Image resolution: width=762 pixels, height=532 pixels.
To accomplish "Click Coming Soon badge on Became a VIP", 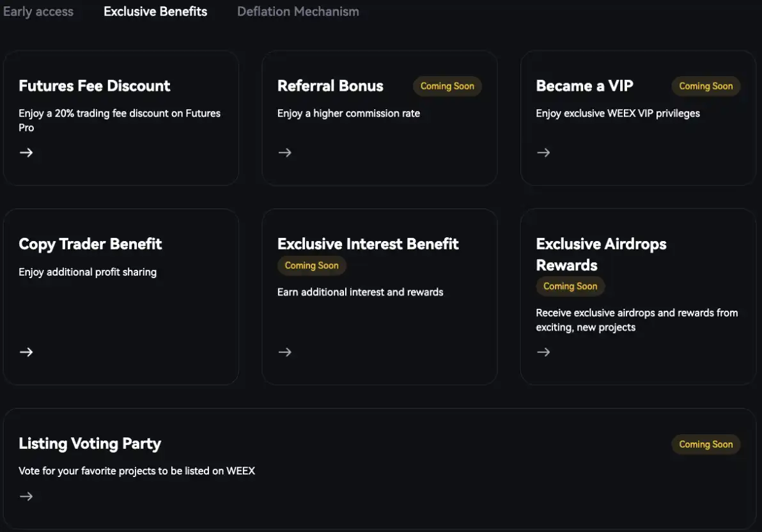I will click(706, 86).
